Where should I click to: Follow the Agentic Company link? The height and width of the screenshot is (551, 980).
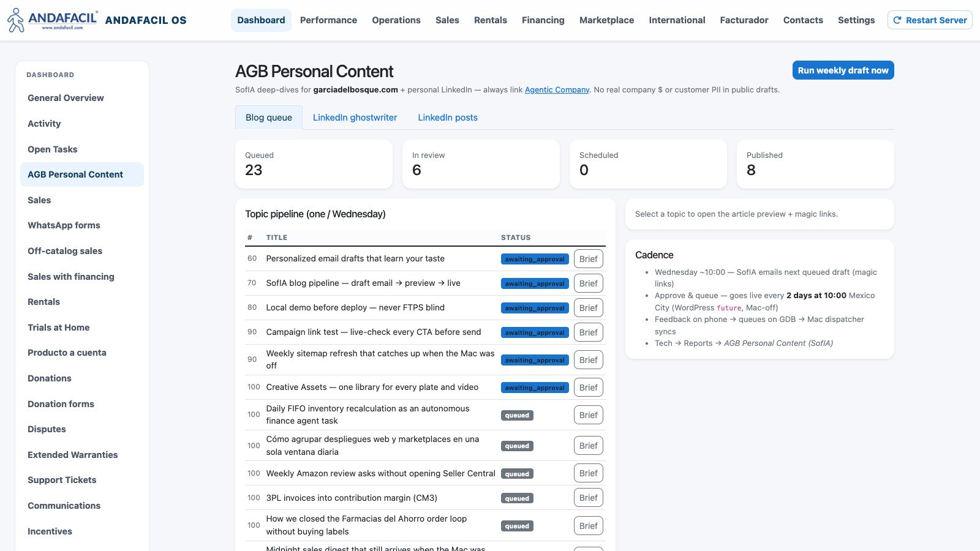coord(557,89)
